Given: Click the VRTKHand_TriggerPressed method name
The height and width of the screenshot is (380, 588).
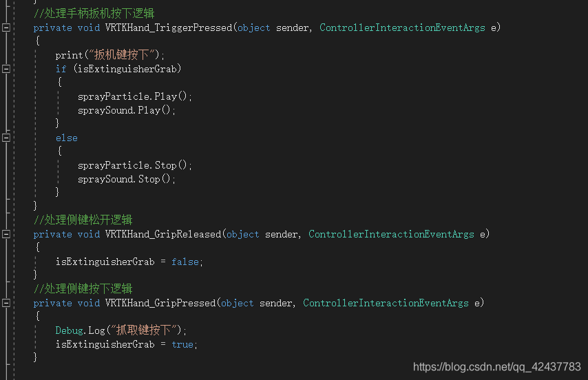Looking at the screenshot, I should (x=168, y=28).
